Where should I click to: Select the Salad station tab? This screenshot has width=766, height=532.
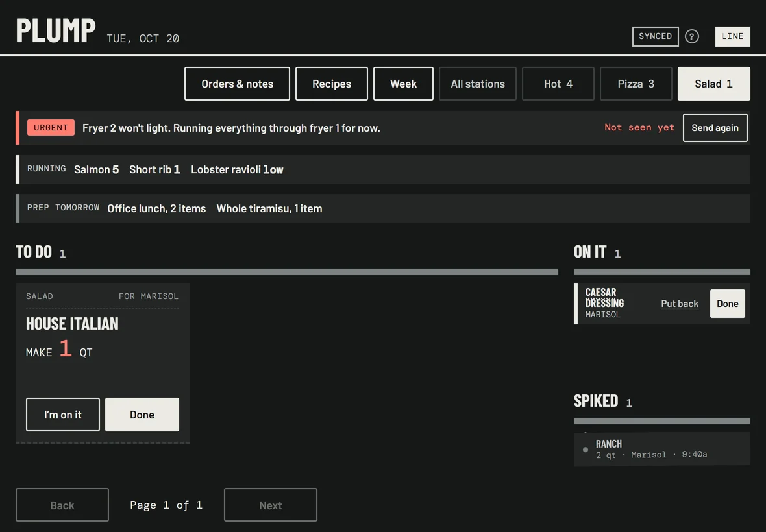[713, 84]
